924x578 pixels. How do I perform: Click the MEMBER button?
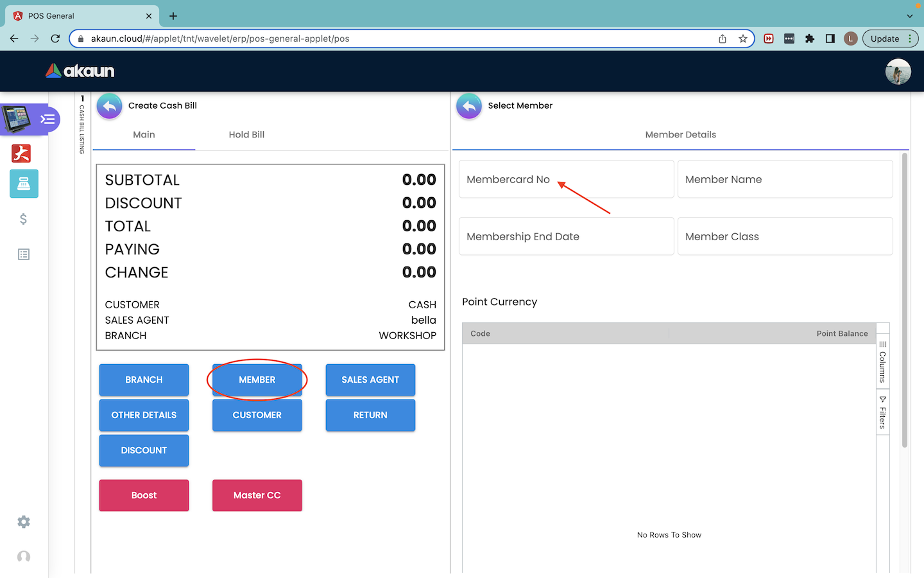[x=257, y=380]
